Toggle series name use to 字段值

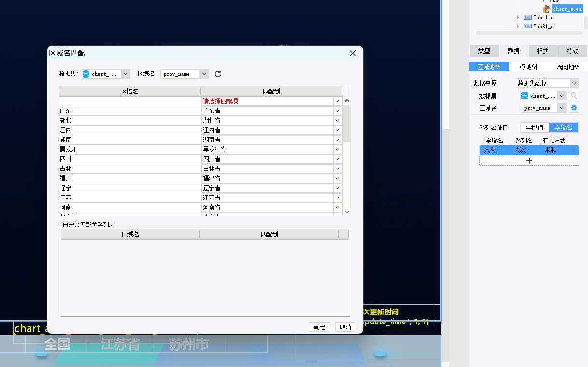click(534, 127)
